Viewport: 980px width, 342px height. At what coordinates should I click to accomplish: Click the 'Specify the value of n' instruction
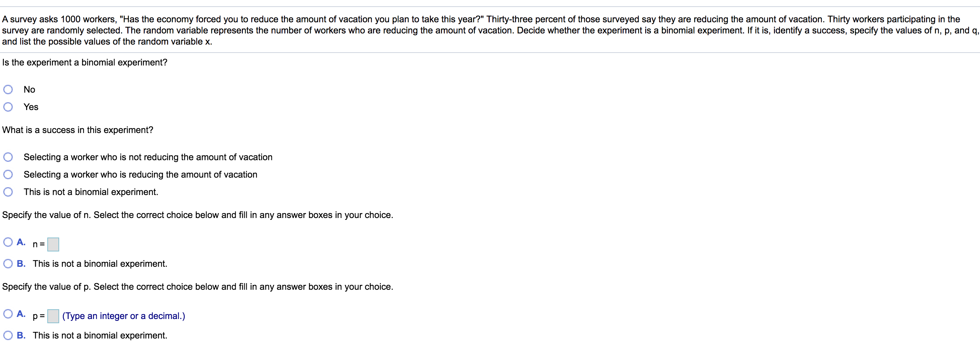pyautogui.click(x=197, y=215)
